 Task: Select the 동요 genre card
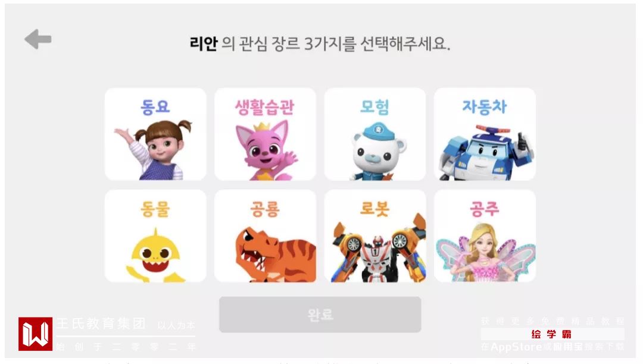coord(155,134)
